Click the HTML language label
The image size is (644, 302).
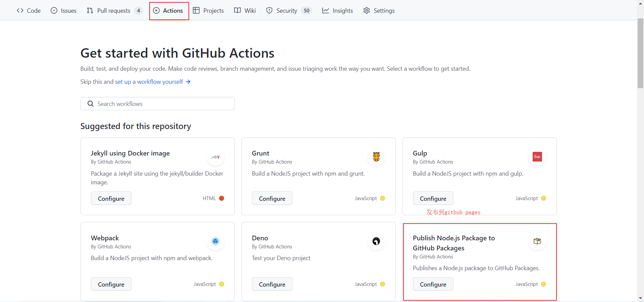tap(209, 198)
